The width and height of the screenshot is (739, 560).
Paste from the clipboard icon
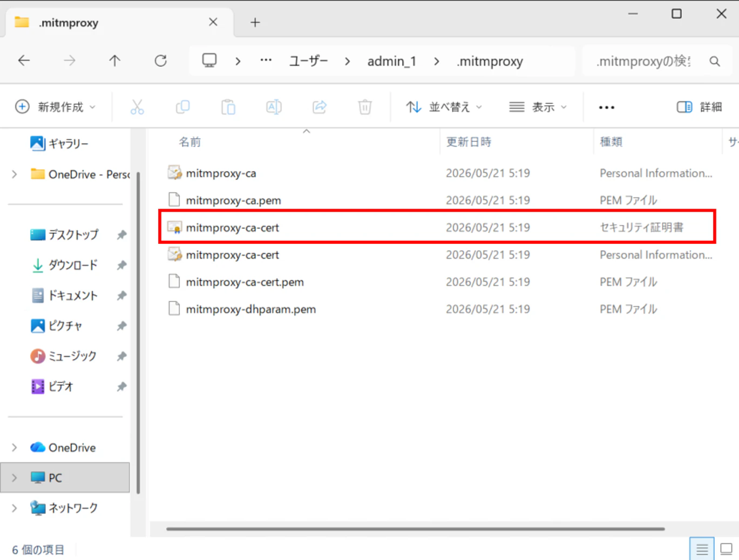click(x=228, y=107)
